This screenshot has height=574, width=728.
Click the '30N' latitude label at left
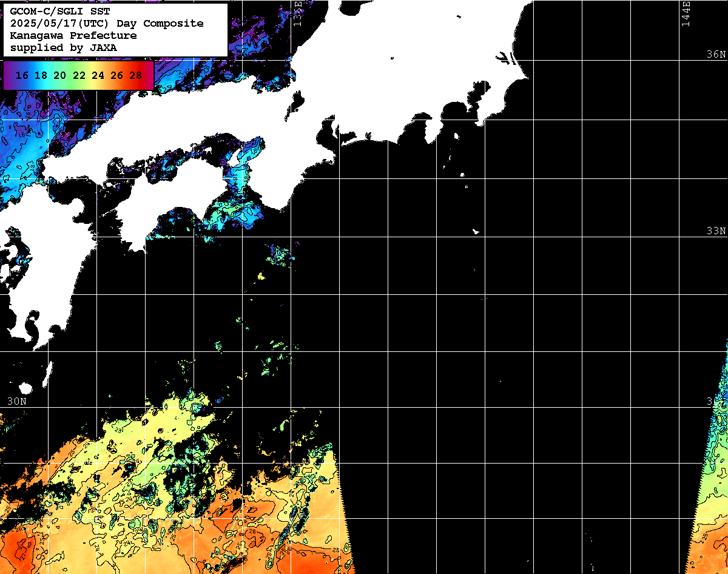(17, 402)
